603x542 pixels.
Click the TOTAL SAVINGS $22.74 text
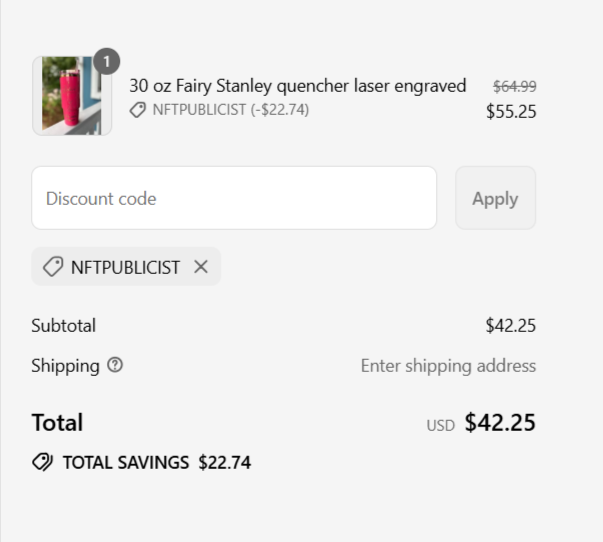[157, 462]
